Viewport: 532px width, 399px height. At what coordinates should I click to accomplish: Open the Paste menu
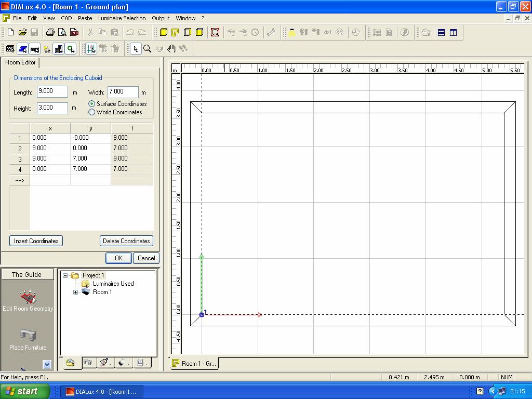(x=85, y=18)
